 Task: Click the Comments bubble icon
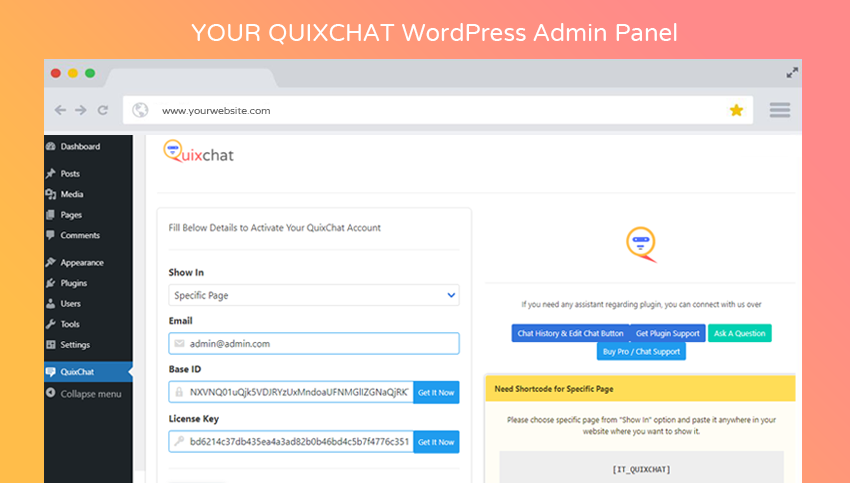click(50, 235)
